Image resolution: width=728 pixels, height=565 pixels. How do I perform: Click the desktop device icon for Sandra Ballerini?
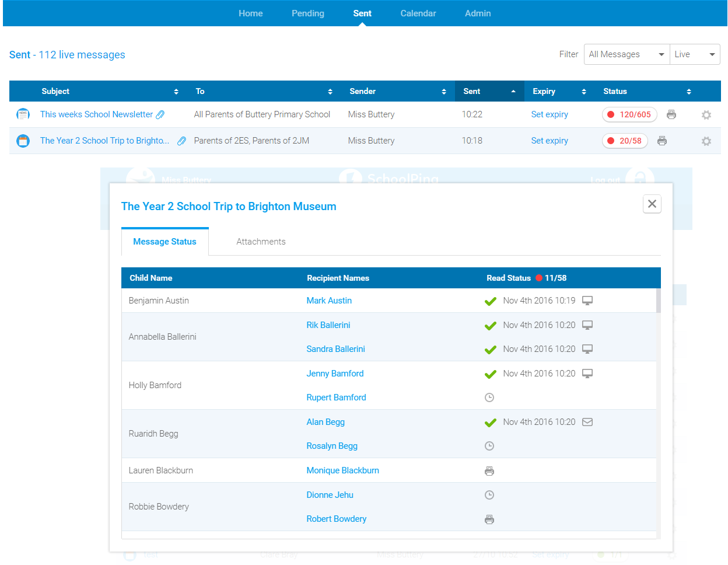click(587, 349)
